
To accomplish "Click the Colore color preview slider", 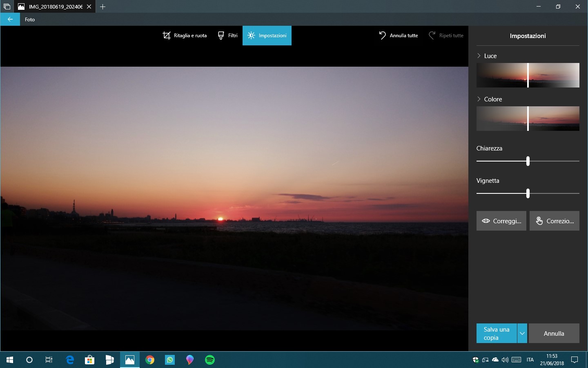I will click(x=528, y=119).
